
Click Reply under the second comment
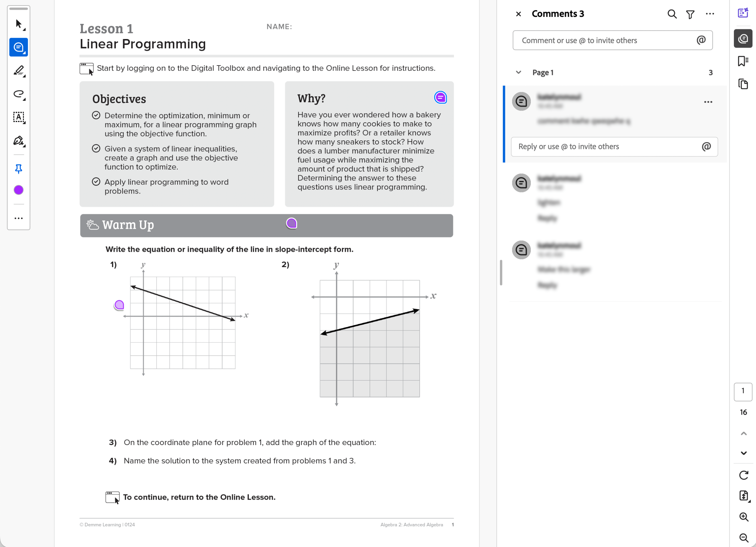tap(547, 218)
